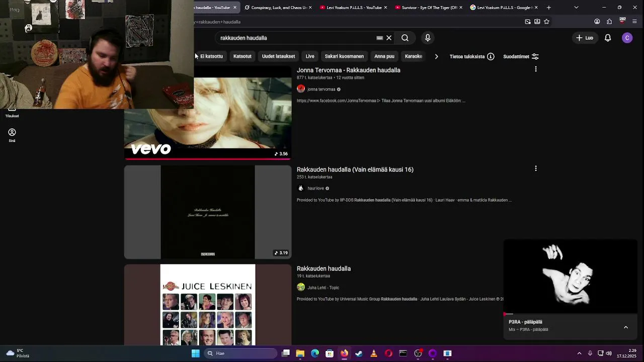Open browser account profile icon
Viewport: 644px width, 362px height.
(x=597, y=22)
